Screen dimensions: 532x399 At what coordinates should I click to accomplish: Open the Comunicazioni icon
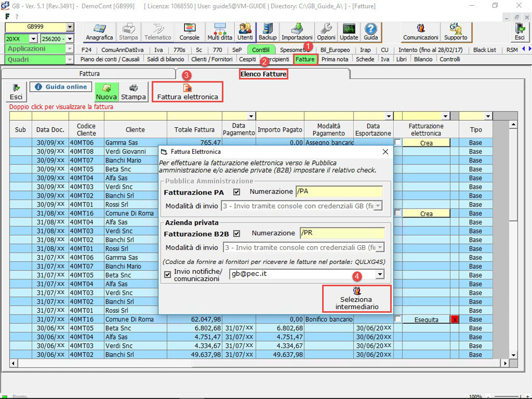point(421,32)
